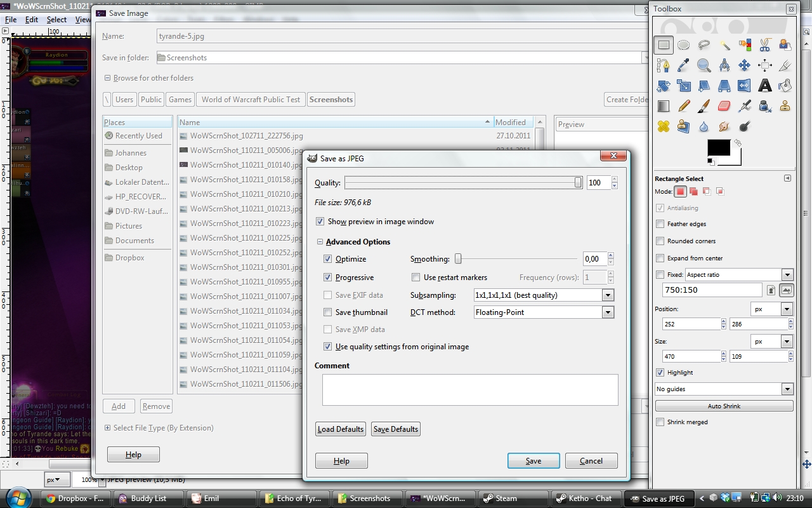Pick the Text tool in Toolbox

[764, 86]
